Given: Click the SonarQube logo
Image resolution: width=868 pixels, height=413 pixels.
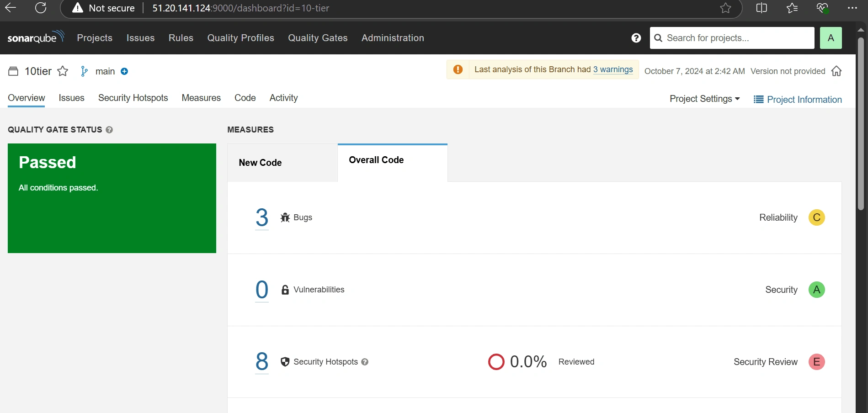Looking at the screenshot, I should point(36,37).
